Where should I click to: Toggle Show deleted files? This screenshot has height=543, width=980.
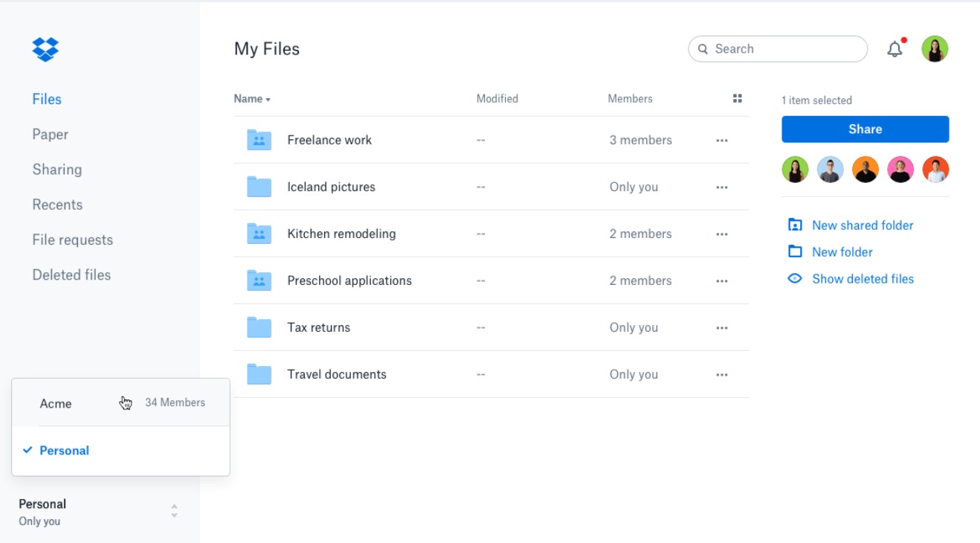coord(862,279)
